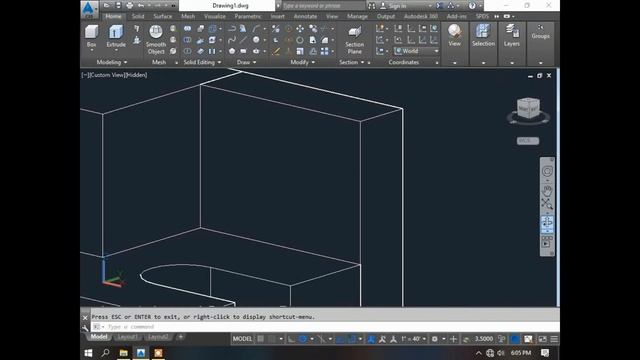
Task: Open File Explorer from Windows taskbar
Action: 123,353
